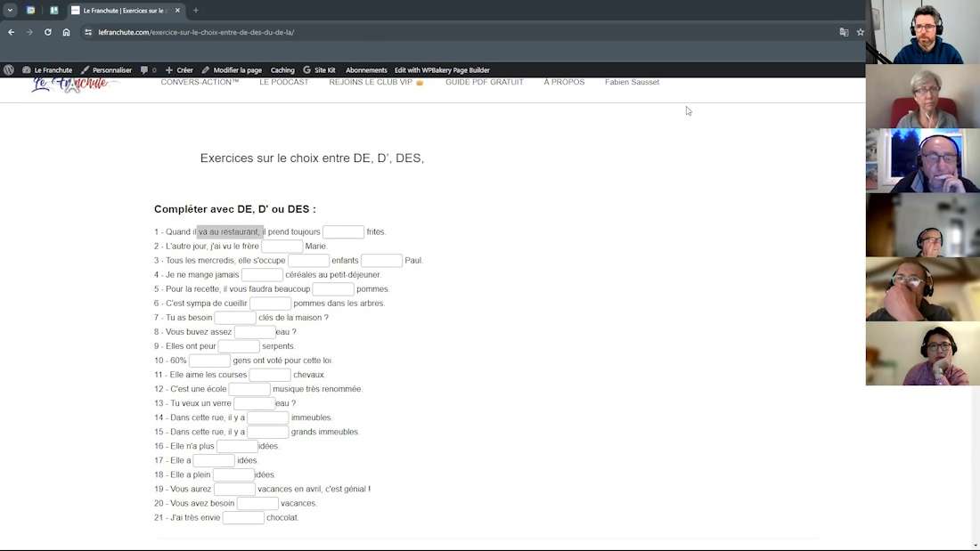Screen dimensions: 980x551
Task: Click the blank before 'clés de la maison'
Action: coord(235,318)
